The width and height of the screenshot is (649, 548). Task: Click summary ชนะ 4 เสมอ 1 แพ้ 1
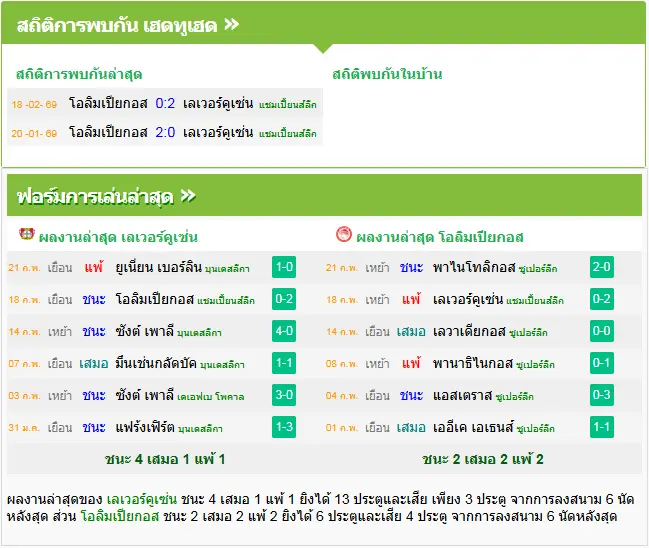pyautogui.click(x=165, y=459)
